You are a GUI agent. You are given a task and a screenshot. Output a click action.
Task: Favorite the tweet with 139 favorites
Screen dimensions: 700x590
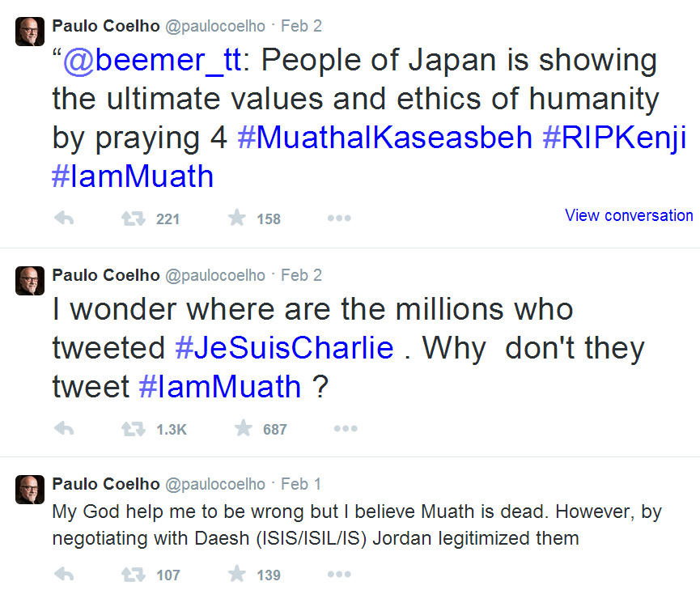(236, 575)
